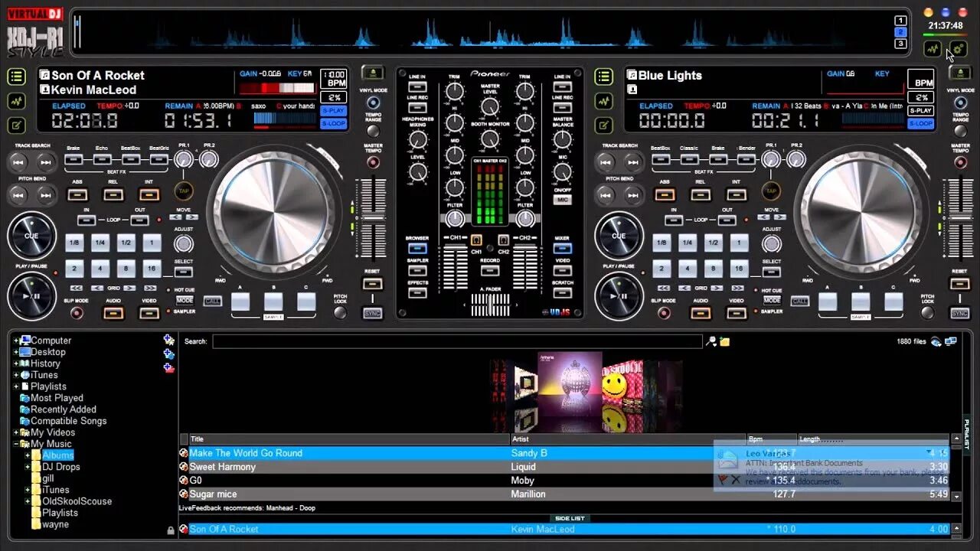Click left deck track search next button
Viewport: 980px width, 551px height.
pyautogui.click(x=46, y=162)
